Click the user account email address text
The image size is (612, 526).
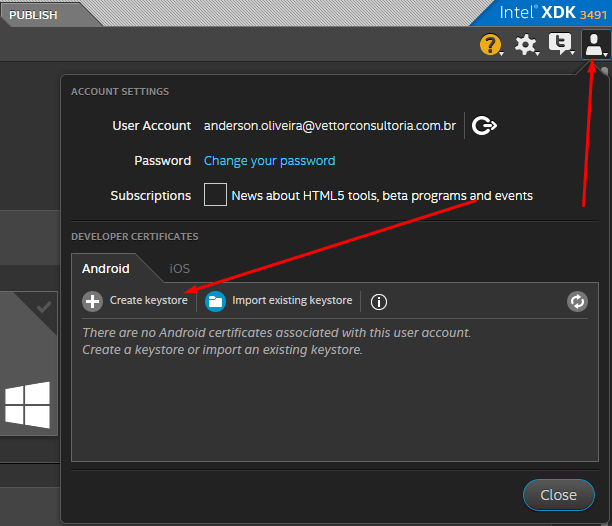(330, 126)
